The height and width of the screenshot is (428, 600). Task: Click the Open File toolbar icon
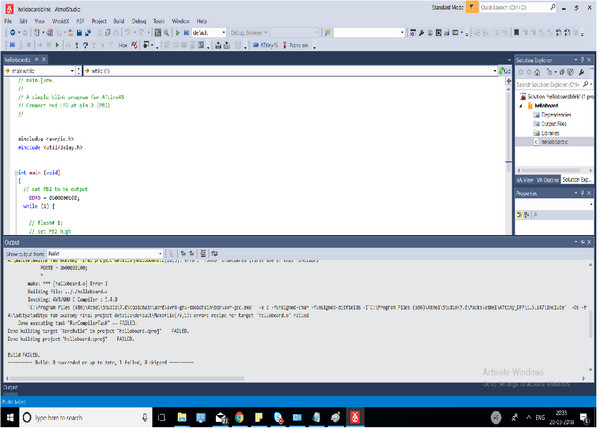coord(71,33)
